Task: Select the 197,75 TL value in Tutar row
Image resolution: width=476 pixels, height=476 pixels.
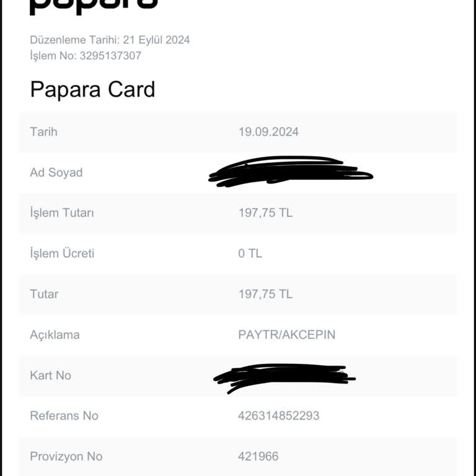Action: pos(265,294)
